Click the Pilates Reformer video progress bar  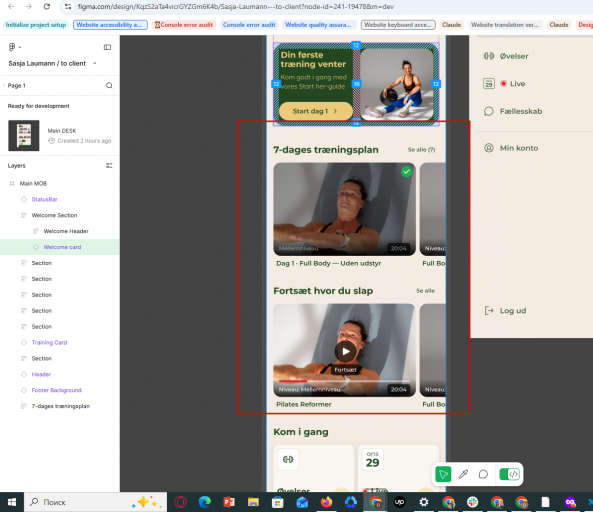click(x=344, y=381)
